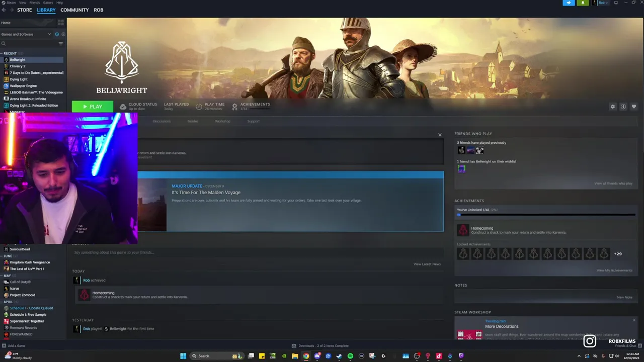644x362 pixels.
Task: Switch to the COMMUNITY tab
Action: [x=74, y=10]
